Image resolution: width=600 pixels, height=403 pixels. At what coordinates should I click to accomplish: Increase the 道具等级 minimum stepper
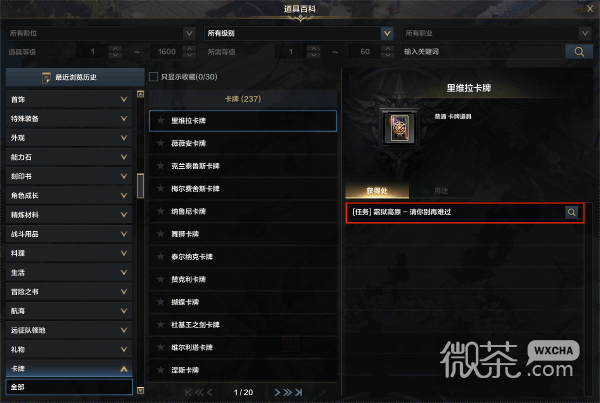click(115, 48)
